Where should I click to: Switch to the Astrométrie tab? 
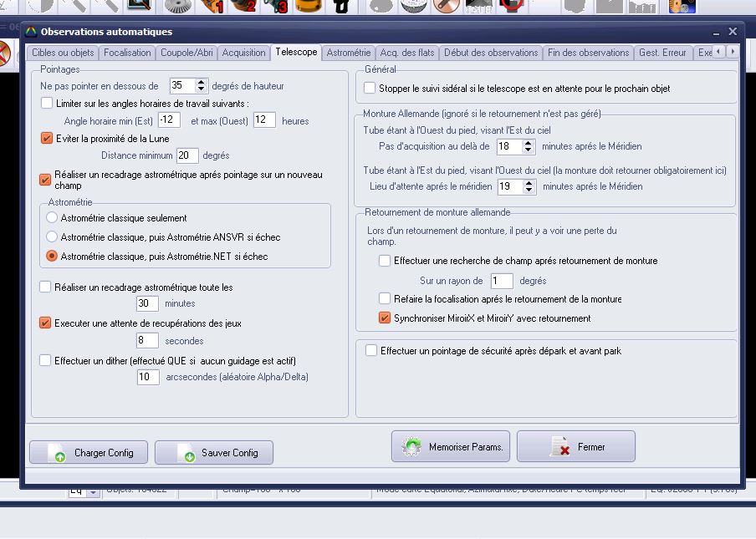click(349, 53)
